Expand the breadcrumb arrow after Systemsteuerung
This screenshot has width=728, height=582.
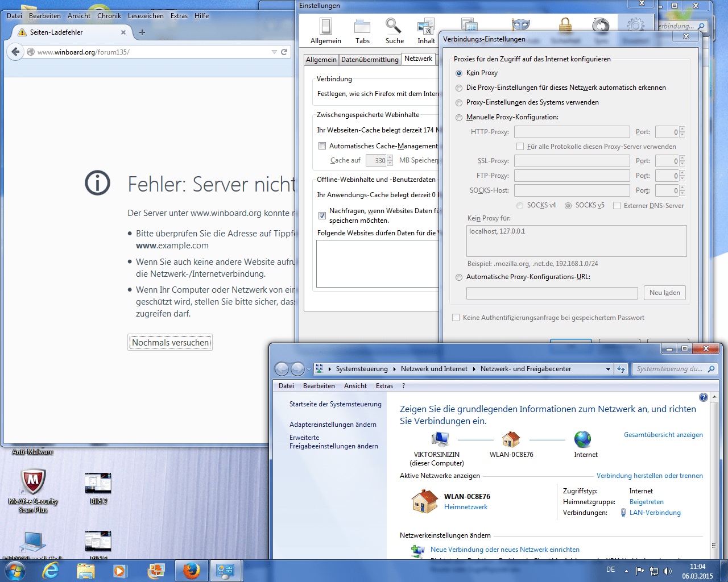(394, 369)
